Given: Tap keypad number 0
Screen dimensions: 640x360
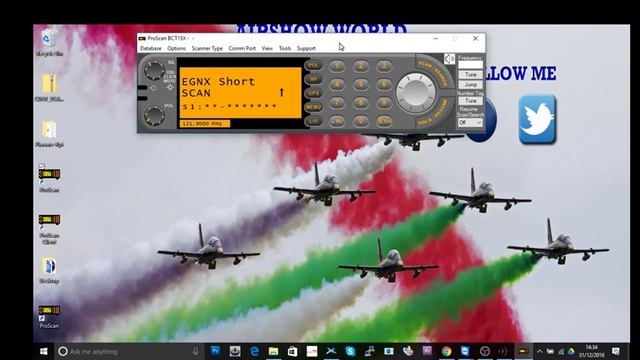Looking at the screenshot, I should coord(361,121).
